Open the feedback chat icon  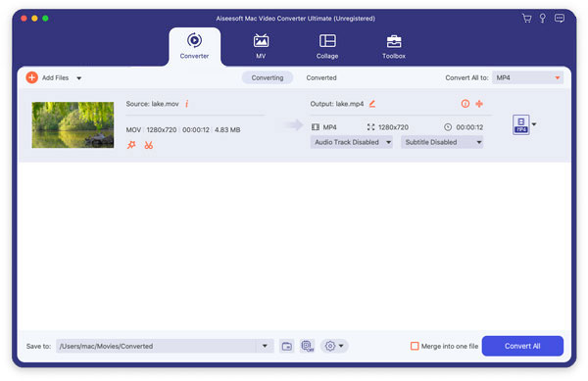click(560, 19)
